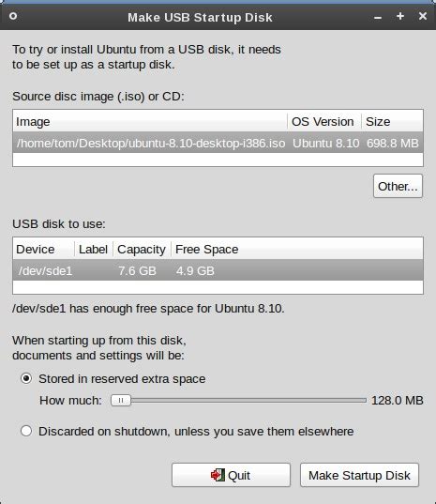
Task: Select the ubuntu-8.10-desktop-i386.iso image row
Action: tap(218, 143)
